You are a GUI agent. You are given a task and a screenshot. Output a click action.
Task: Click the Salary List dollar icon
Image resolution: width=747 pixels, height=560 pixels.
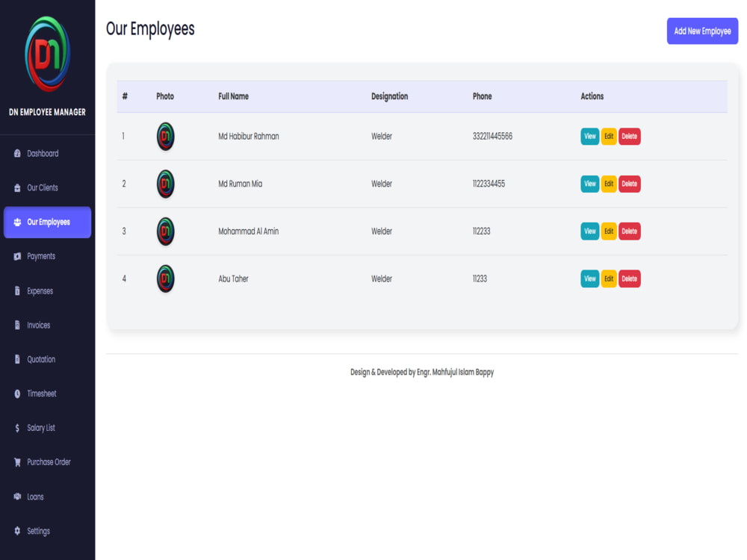click(17, 428)
